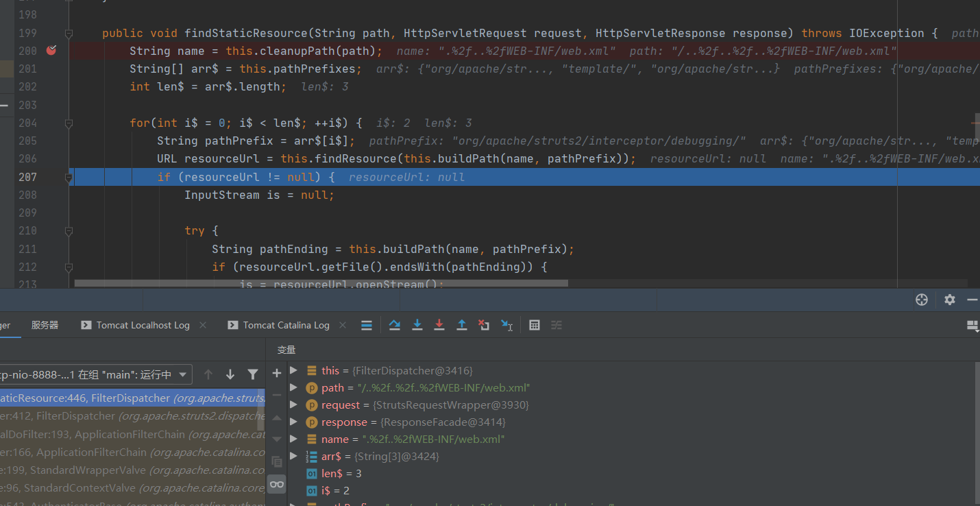Expand the 'path' variable node

click(294, 387)
